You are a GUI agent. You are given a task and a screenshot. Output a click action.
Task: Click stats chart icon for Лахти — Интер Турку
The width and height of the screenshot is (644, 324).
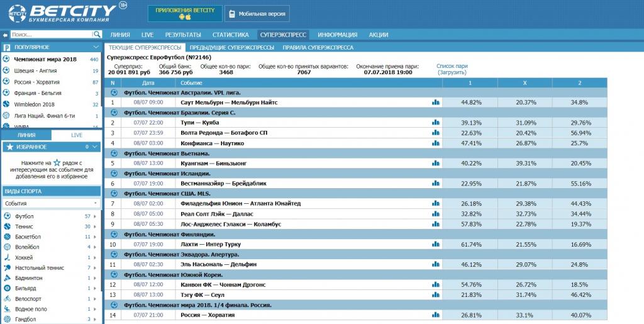(435, 244)
